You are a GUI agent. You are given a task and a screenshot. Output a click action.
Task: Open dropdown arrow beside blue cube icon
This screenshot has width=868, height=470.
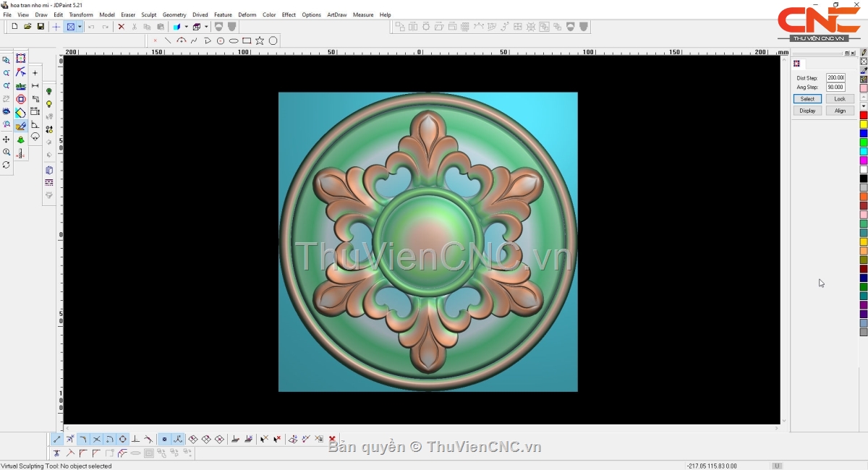(186, 27)
